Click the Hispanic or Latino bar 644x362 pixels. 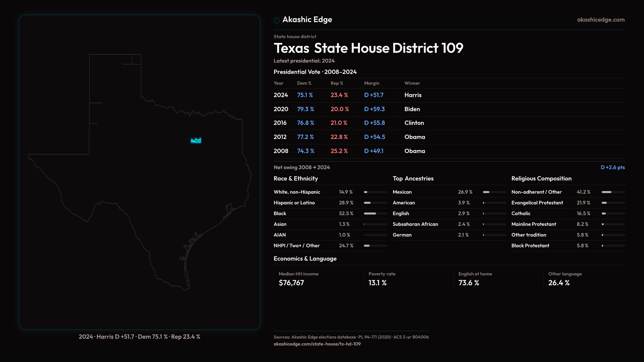pyautogui.click(x=375, y=203)
